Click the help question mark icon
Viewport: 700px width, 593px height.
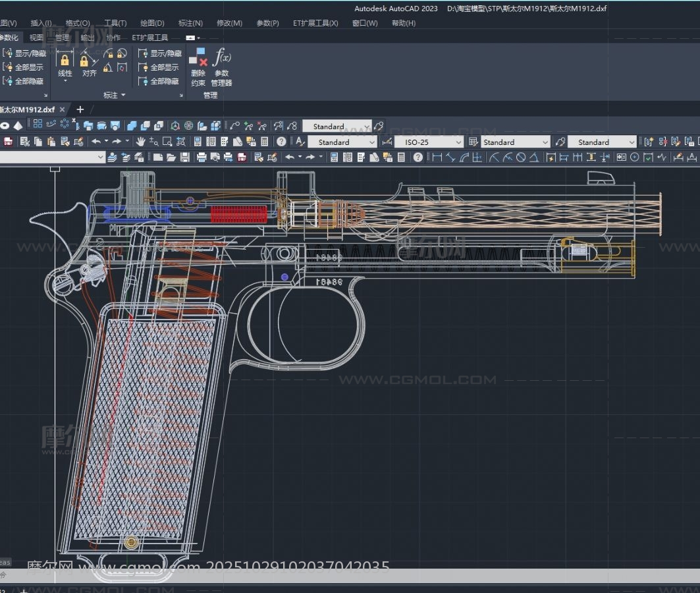281,142
